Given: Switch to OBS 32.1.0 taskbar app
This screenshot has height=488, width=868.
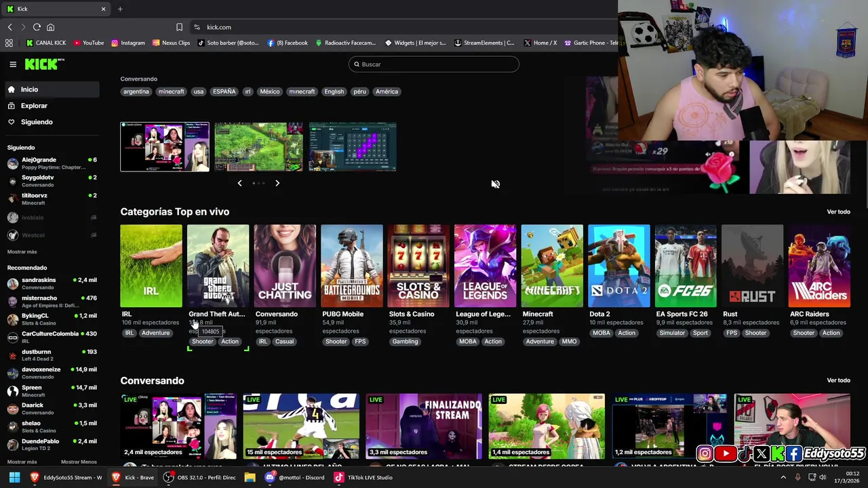Looking at the screenshot, I should (x=199, y=477).
